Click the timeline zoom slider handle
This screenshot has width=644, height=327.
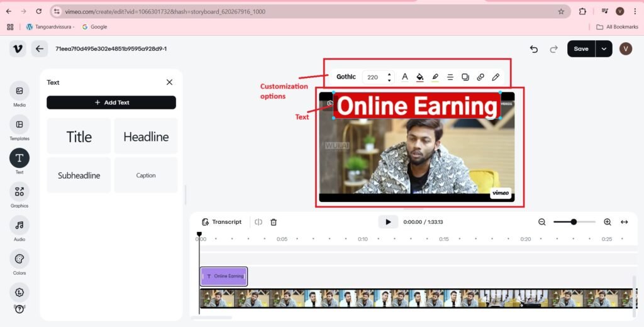point(574,222)
